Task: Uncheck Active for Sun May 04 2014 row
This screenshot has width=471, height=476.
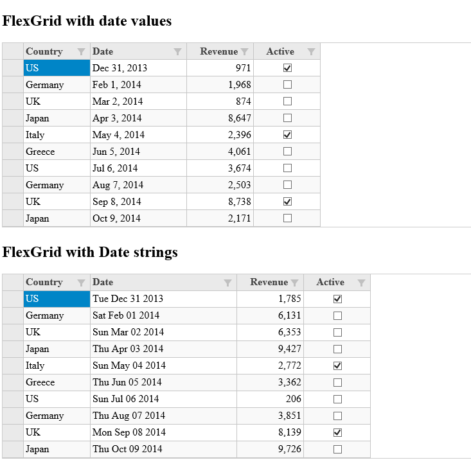Action: (337, 366)
